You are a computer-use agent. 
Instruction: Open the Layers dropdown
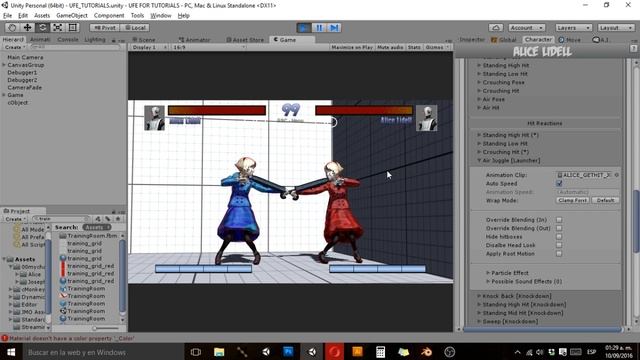pos(573,28)
